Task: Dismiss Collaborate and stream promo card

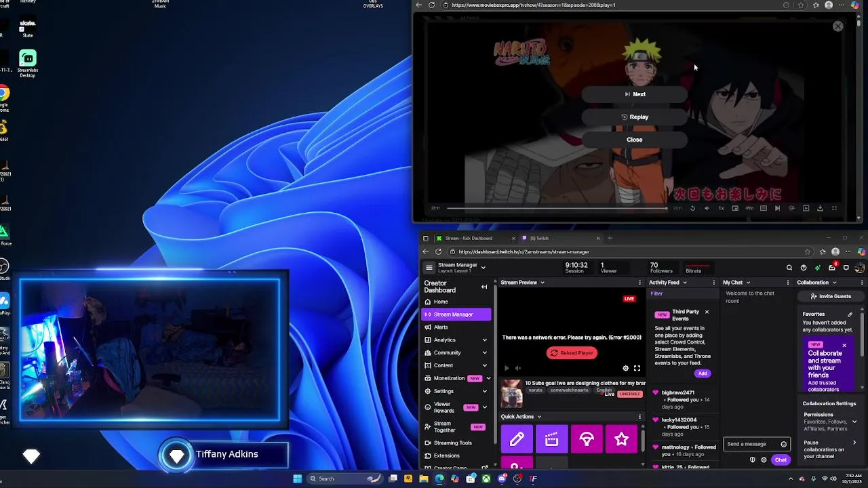Action: [x=844, y=346]
